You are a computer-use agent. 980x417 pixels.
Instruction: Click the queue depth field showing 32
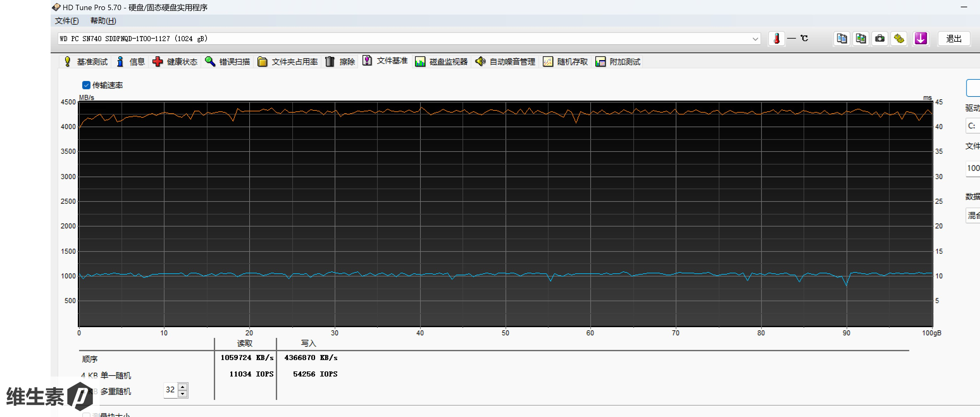pyautogui.click(x=171, y=390)
